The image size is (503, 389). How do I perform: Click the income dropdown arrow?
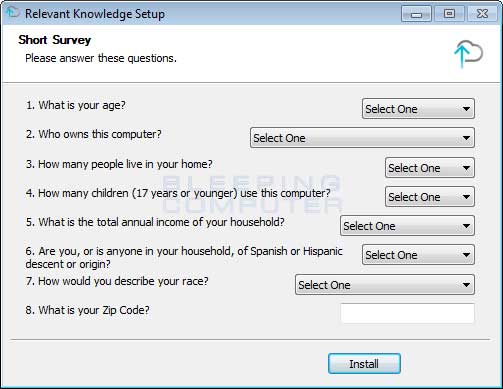pos(466,226)
